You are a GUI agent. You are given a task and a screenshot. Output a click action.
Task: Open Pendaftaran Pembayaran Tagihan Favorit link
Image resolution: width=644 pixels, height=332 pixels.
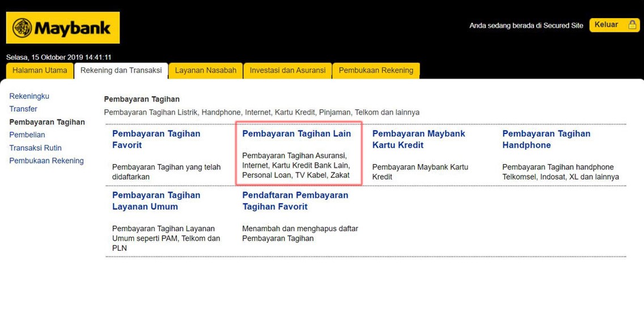pos(295,201)
